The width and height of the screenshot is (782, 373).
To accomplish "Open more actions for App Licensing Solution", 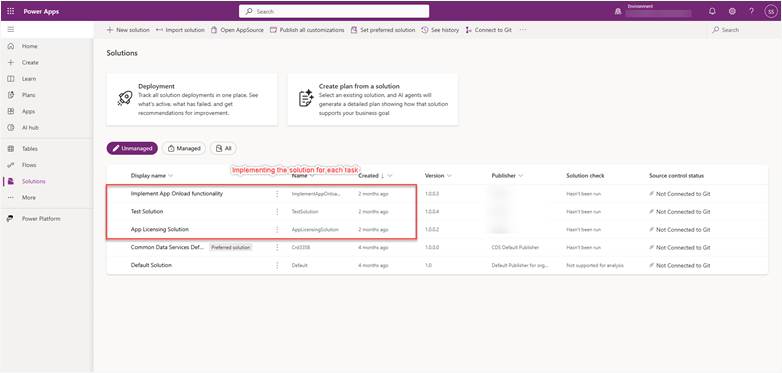I will click(277, 229).
